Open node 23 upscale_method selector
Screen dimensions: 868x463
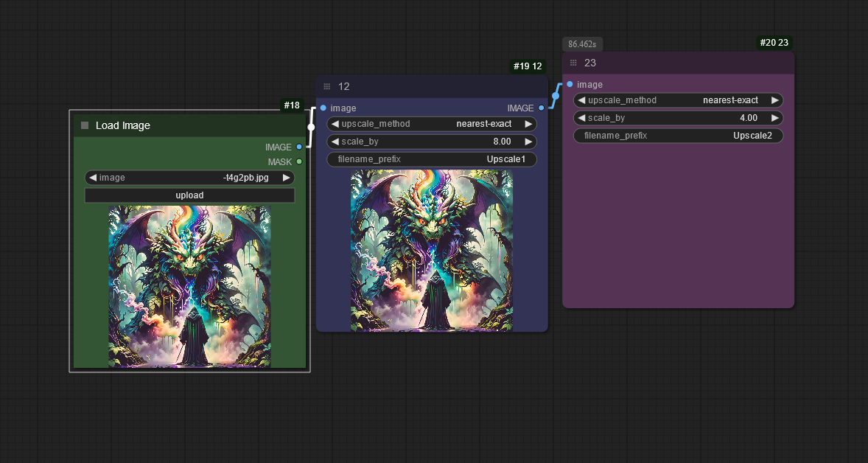678,100
